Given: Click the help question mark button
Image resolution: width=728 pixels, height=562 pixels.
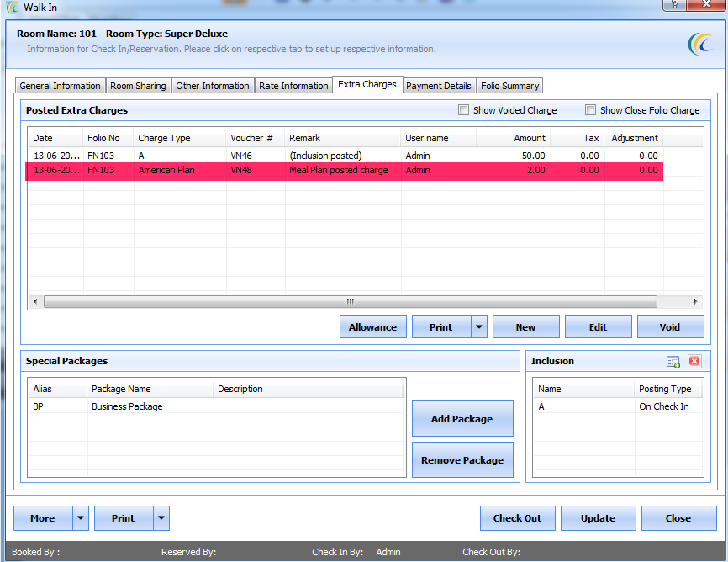Looking at the screenshot, I should tap(674, 5).
